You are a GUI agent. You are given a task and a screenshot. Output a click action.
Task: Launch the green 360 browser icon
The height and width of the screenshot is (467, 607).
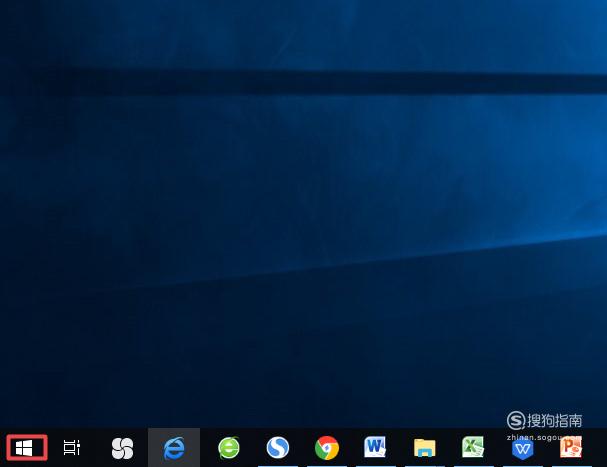(229, 448)
